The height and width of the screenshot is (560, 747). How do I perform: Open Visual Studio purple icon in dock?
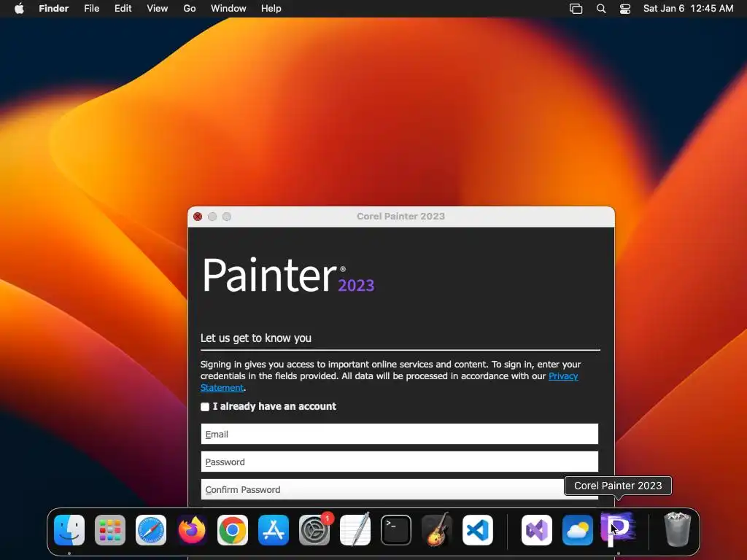coord(537,530)
